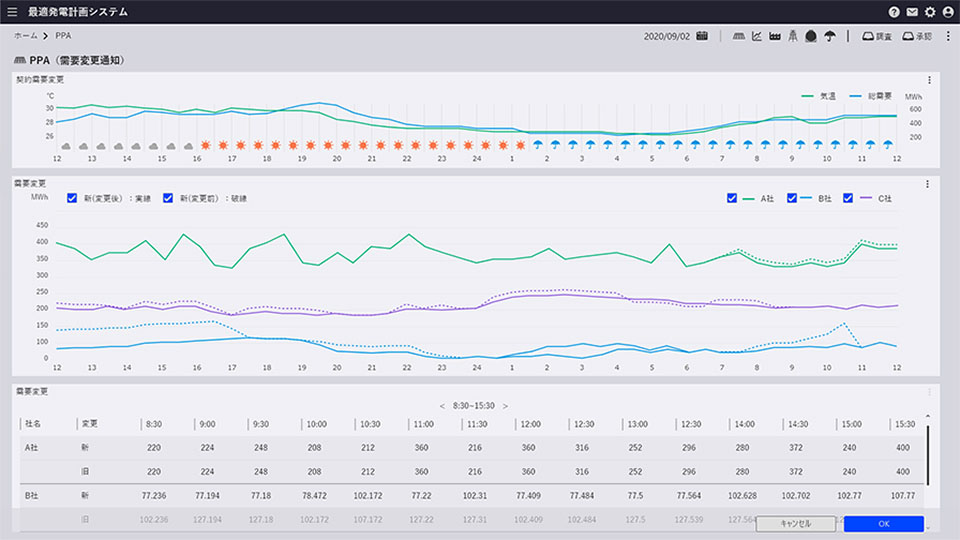Open the settings gear icon
This screenshot has width=960, height=540.
click(930, 12)
